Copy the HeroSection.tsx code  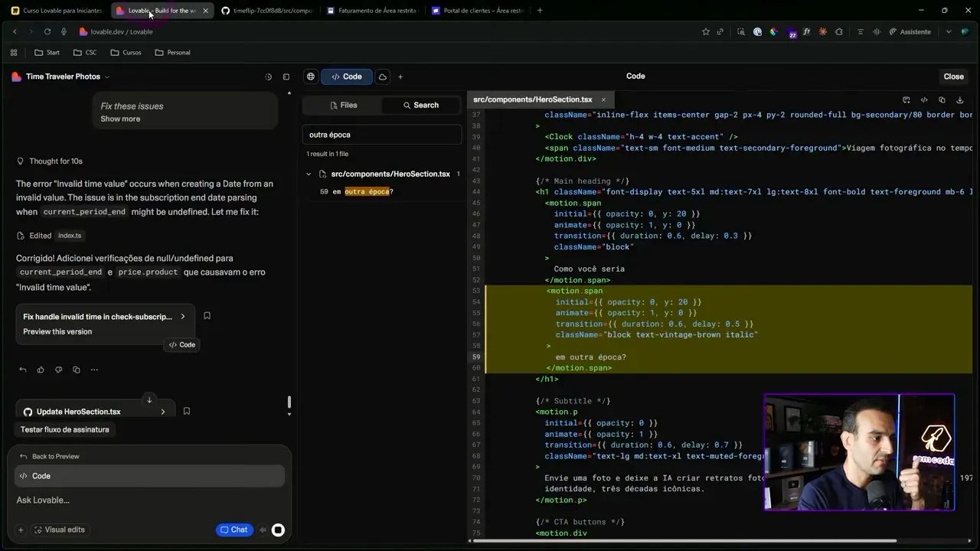coord(942,99)
